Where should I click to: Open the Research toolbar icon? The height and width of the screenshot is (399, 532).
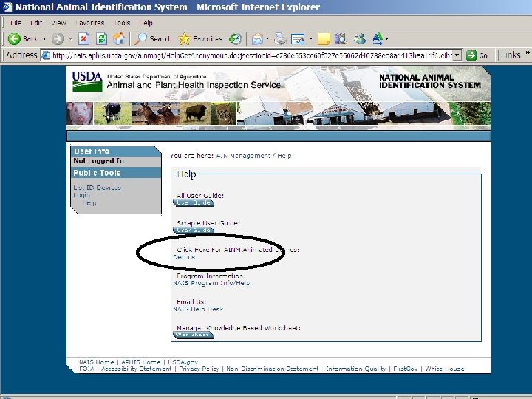[x=341, y=38]
